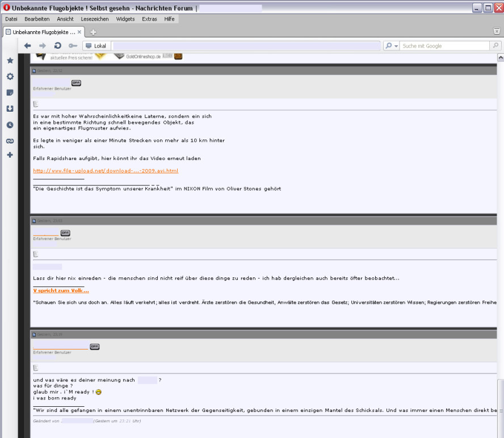This screenshot has width=504, height=438.
Task: Go forward to next page
Action: (43, 45)
